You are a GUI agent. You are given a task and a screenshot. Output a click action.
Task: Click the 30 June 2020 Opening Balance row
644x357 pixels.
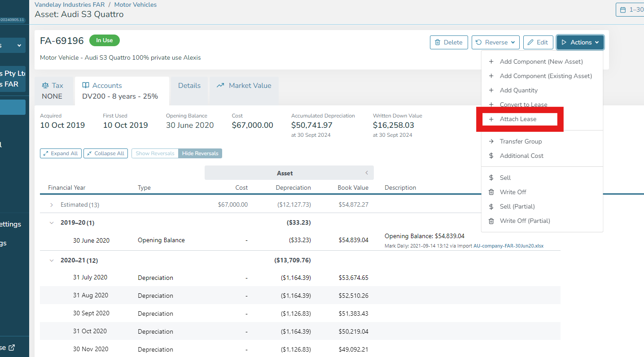(300, 240)
